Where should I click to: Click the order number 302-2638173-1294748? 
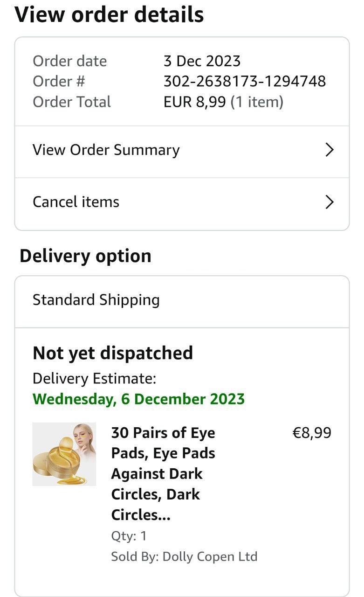245,82
